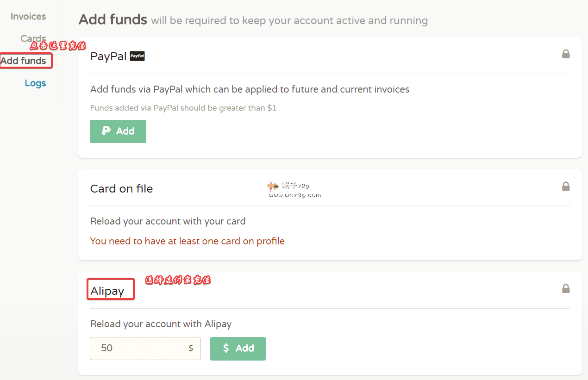
Task: Go to the Cards sidebar item
Action: pos(33,38)
